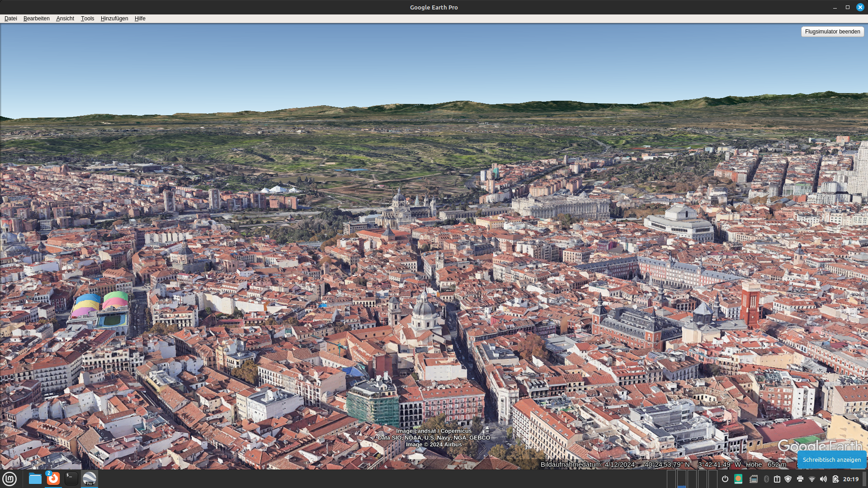Viewport: 868px width, 488px height.
Task: Switch to Firefox in the taskbar
Action: coord(53,479)
